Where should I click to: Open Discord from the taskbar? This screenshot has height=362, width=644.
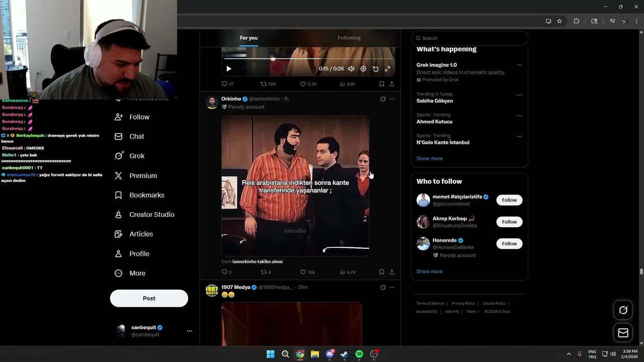[x=330, y=354]
